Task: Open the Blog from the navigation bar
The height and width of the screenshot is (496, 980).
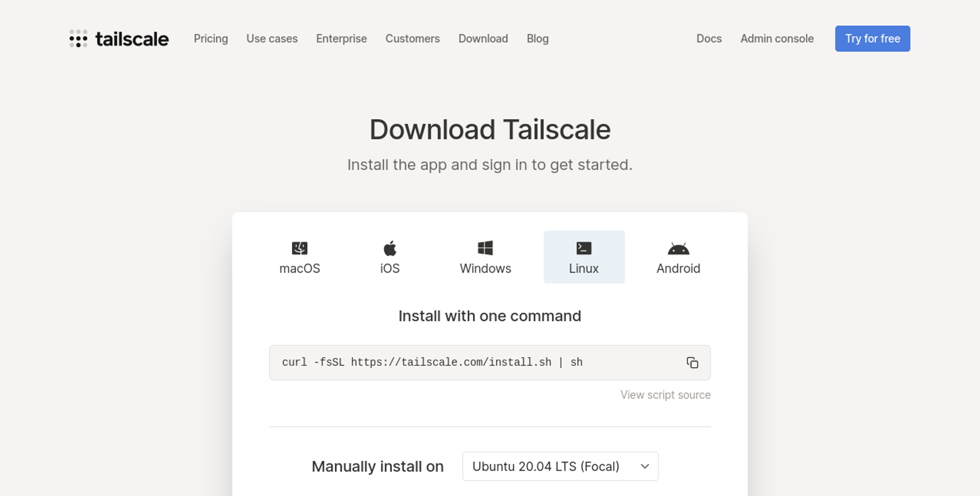Action: (537, 38)
